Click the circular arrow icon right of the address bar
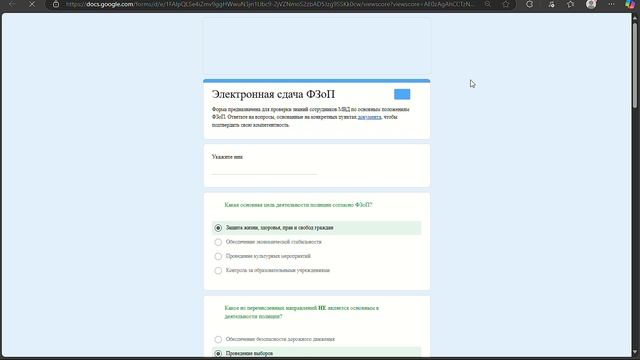This screenshot has width=640, height=360. [529, 4]
